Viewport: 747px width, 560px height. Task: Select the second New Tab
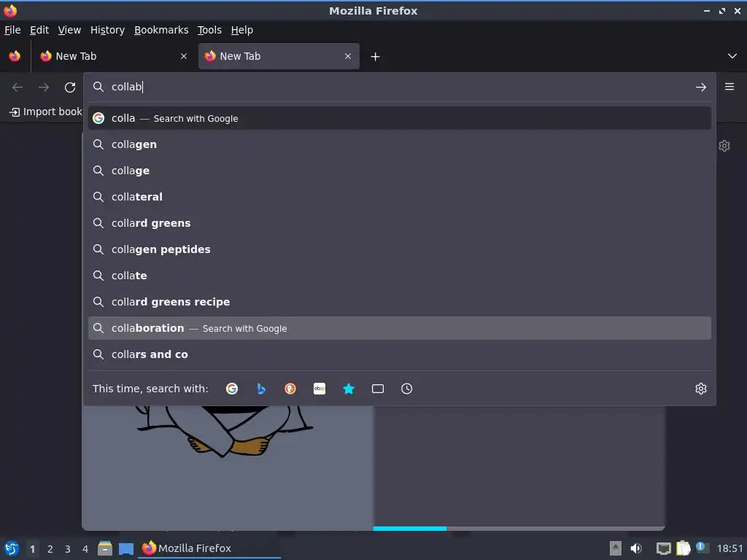click(279, 56)
